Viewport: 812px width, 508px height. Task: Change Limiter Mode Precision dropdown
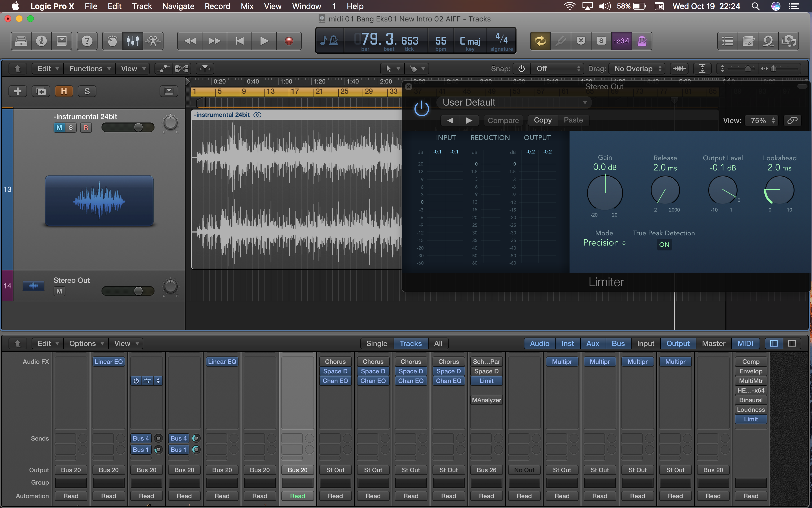tap(604, 243)
